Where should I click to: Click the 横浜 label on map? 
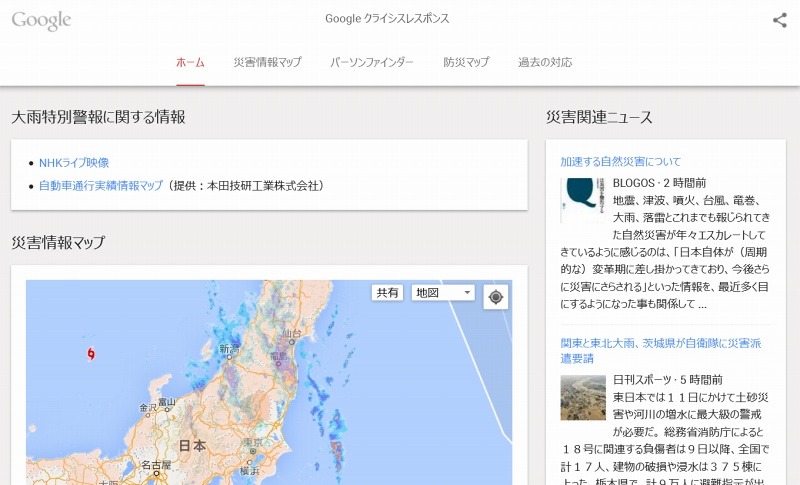click(249, 470)
